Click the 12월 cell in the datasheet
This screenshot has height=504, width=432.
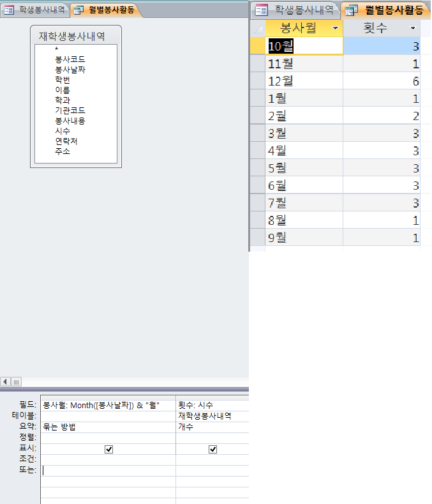point(304,81)
